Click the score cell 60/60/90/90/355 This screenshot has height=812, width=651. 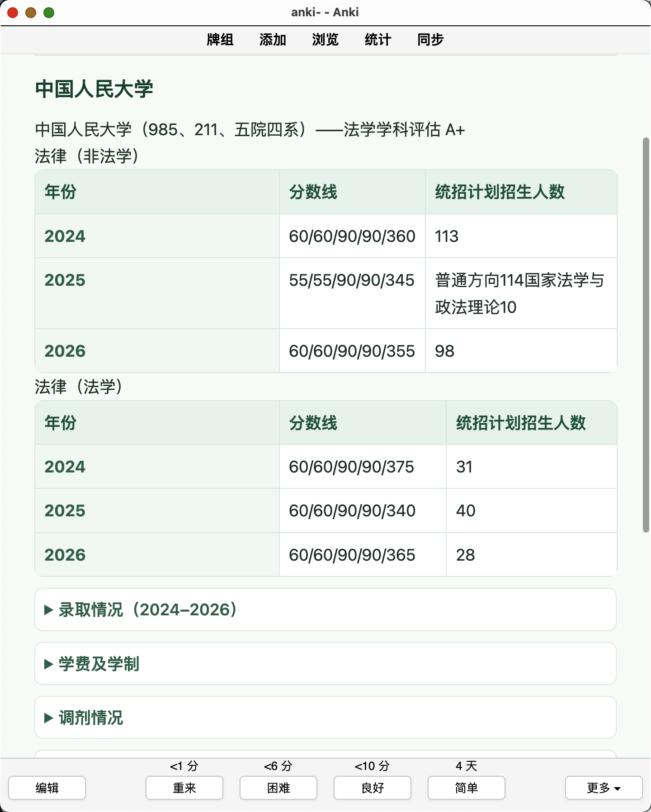pyautogui.click(x=352, y=351)
